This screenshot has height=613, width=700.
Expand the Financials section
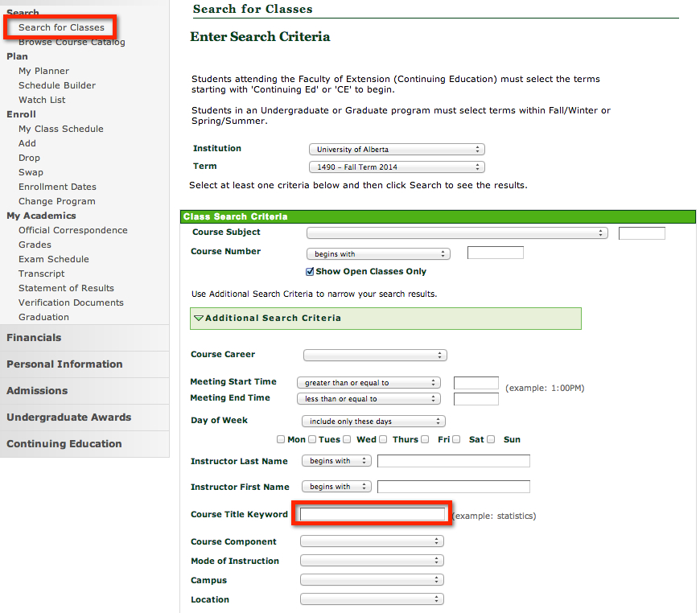tap(34, 338)
